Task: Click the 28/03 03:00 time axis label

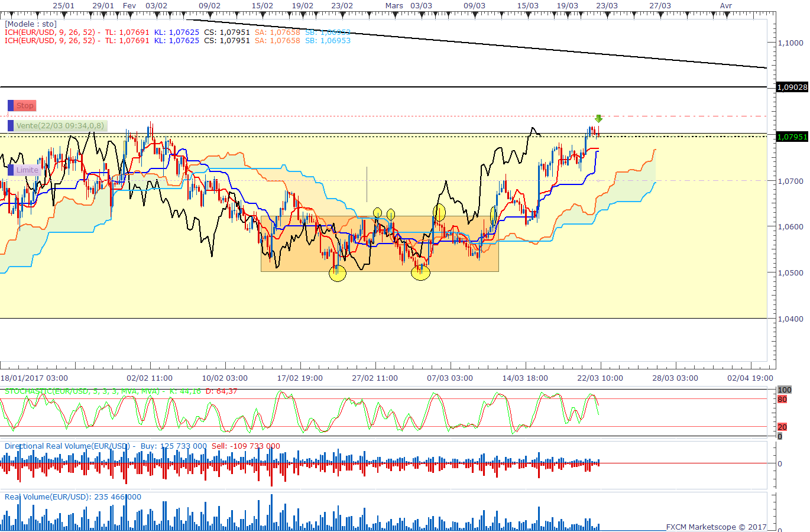Action: 675,378
